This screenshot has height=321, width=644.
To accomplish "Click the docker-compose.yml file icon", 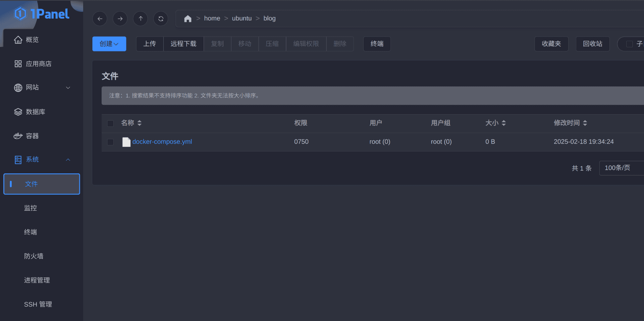I will coord(126,142).
